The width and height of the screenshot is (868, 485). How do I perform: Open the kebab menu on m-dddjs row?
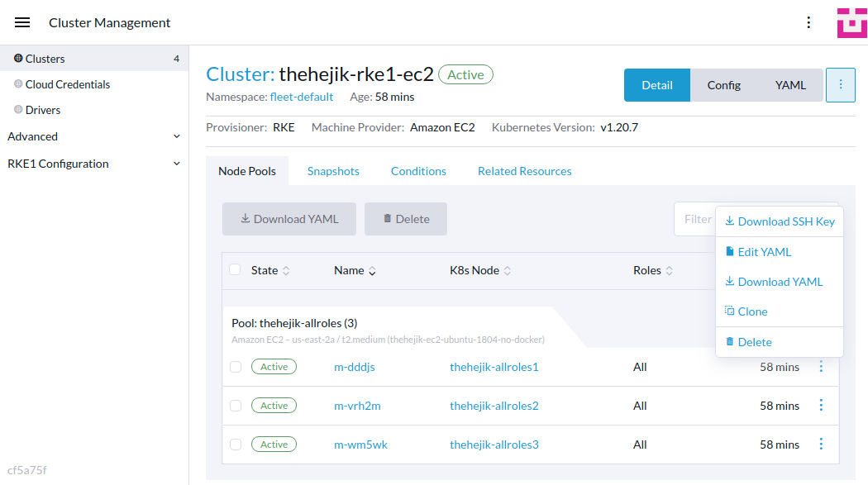tap(821, 366)
